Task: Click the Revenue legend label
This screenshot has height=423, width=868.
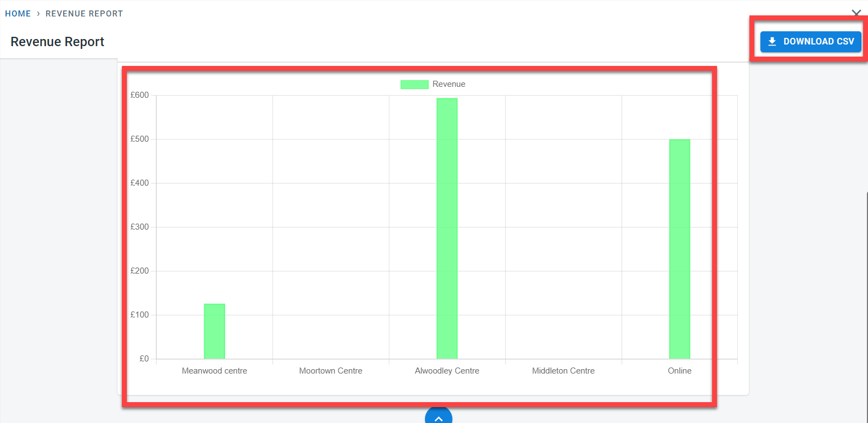Action: (449, 84)
